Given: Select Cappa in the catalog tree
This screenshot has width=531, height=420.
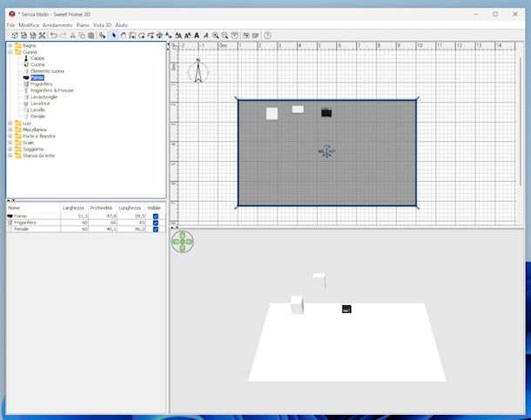Looking at the screenshot, I should click(x=37, y=58).
